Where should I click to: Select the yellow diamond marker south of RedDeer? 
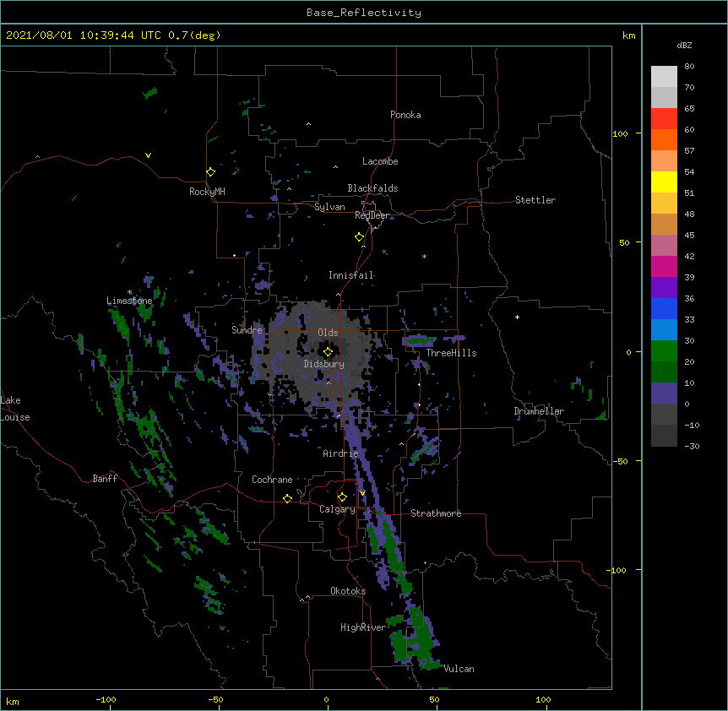[x=359, y=237]
